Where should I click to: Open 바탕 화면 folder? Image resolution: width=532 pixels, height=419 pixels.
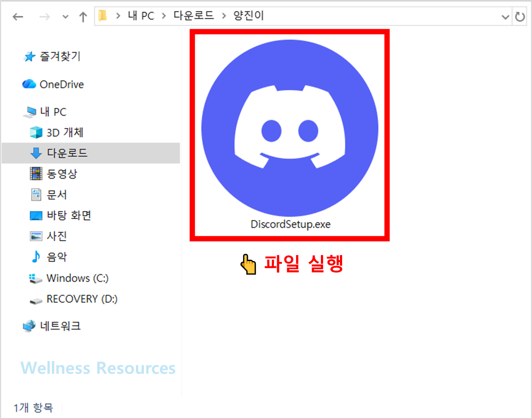(69, 215)
